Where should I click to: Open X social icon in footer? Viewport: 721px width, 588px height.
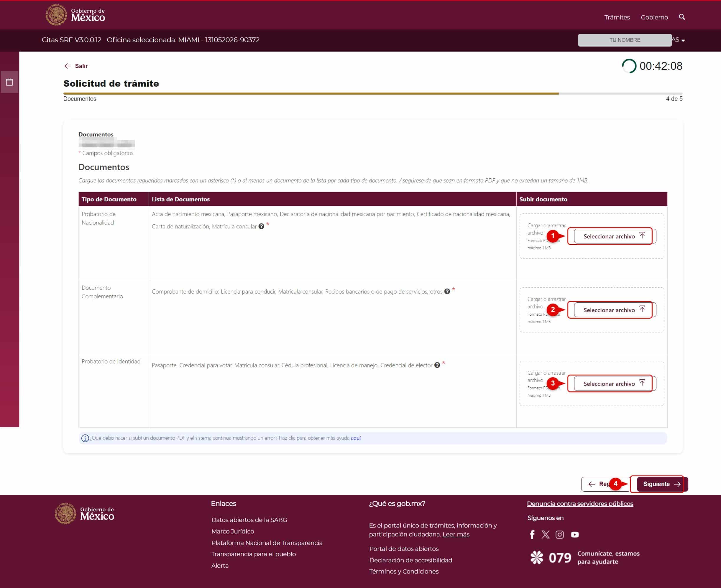pyautogui.click(x=546, y=534)
